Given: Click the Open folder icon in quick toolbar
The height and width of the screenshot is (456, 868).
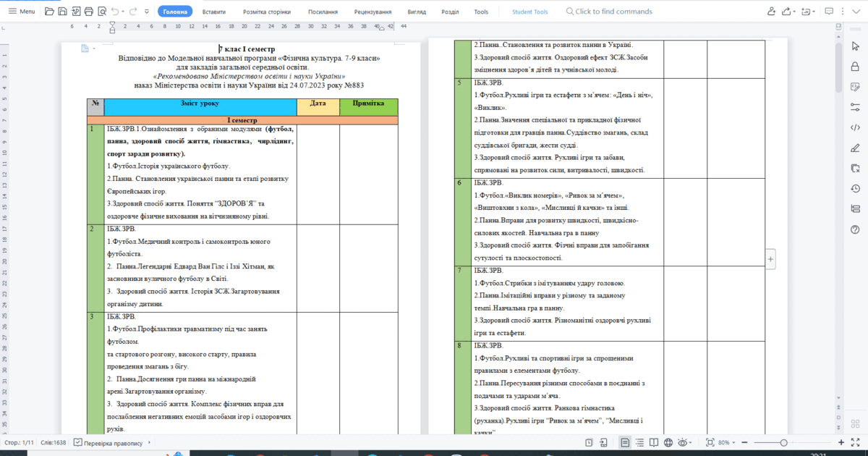Looking at the screenshot, I should [49, 12].
